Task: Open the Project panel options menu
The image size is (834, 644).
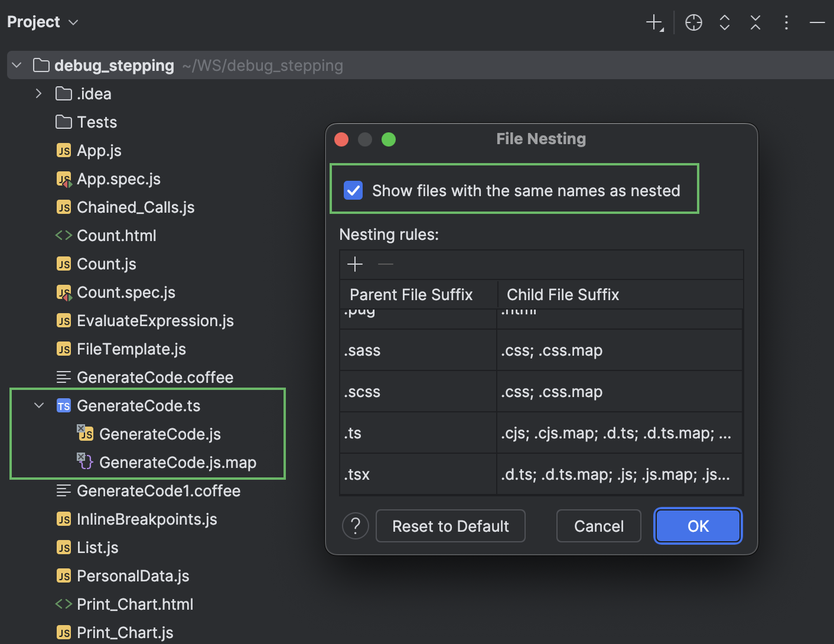Action: 786,23
